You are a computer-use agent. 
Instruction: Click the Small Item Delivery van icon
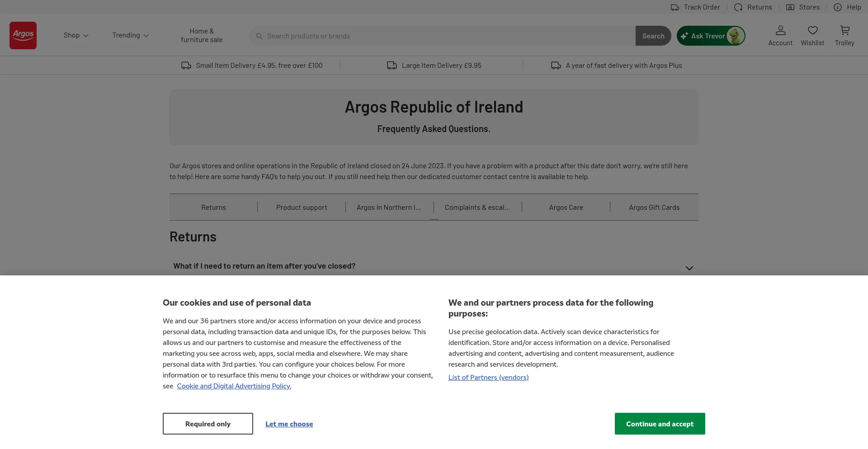186,66
